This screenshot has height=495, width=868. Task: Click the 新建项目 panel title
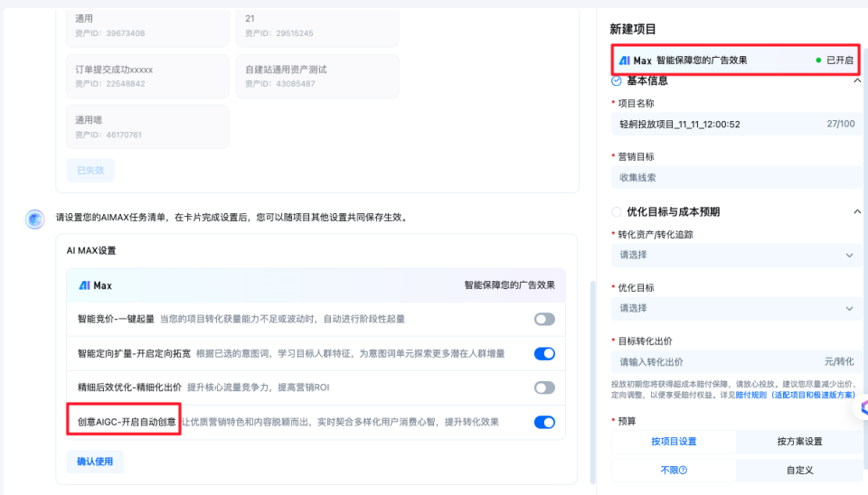click(x=633, y=29)
